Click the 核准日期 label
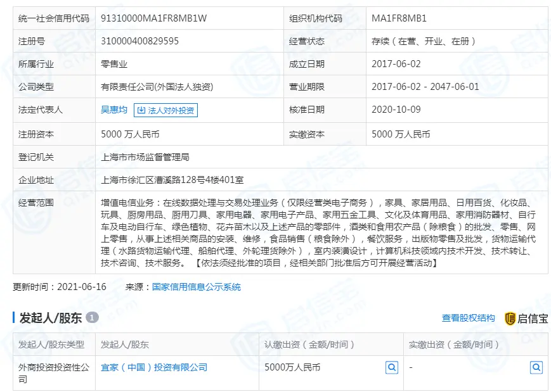551x392 pixels. pyautogui.click(x=307, y=110)
